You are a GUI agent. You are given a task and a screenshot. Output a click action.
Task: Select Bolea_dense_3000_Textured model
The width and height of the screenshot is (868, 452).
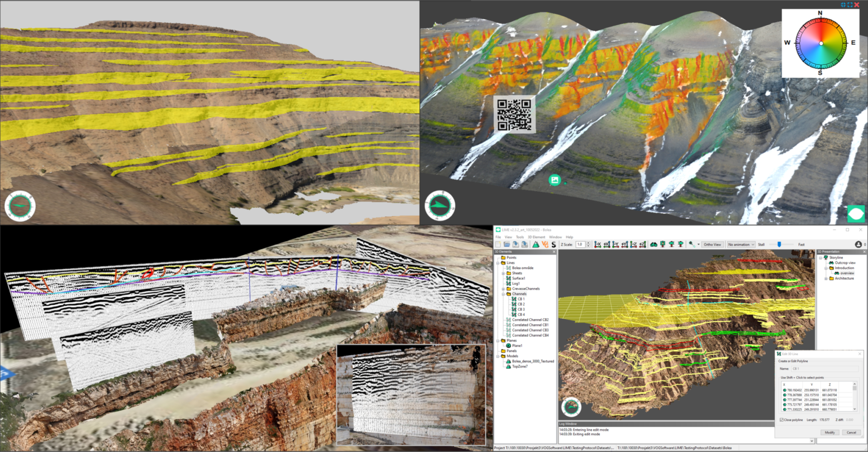[x=533, y=361]
